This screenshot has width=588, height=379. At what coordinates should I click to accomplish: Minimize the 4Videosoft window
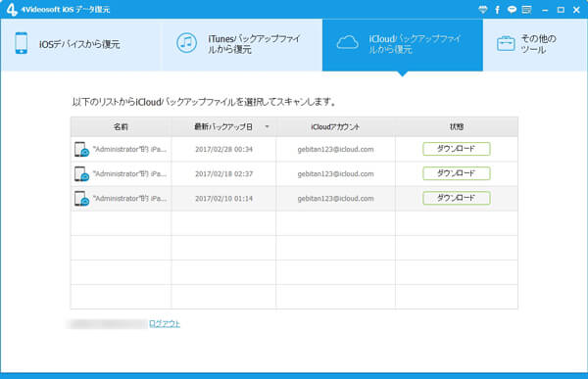click(545, 10)
